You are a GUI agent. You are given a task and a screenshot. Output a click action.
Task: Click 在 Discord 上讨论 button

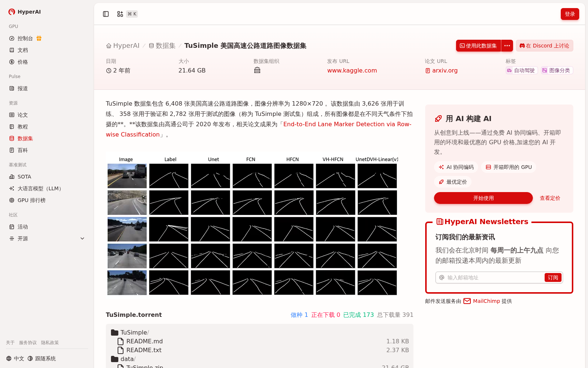[544, 46]
